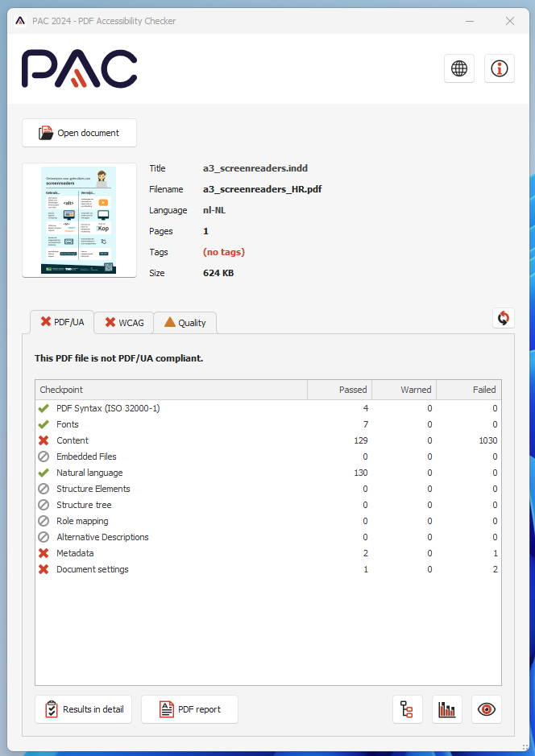Select the PDF/UA tab
The height and width of the screenshot is (756, 535).
(x=62, y=322)
